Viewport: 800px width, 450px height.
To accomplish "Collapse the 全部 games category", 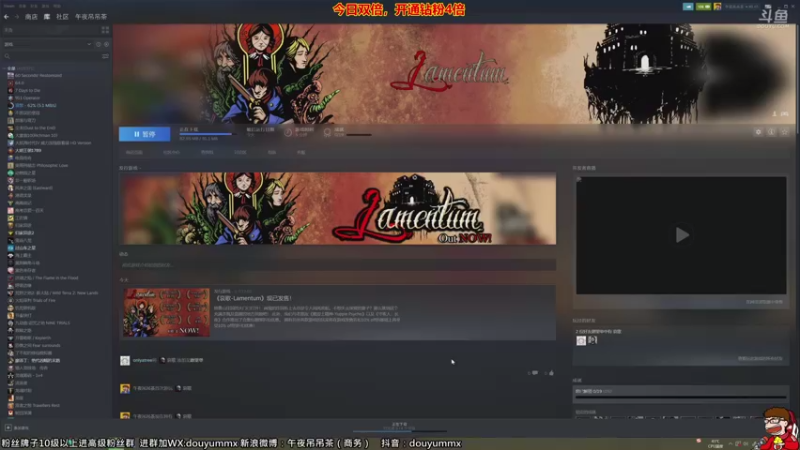I will 5,68.
